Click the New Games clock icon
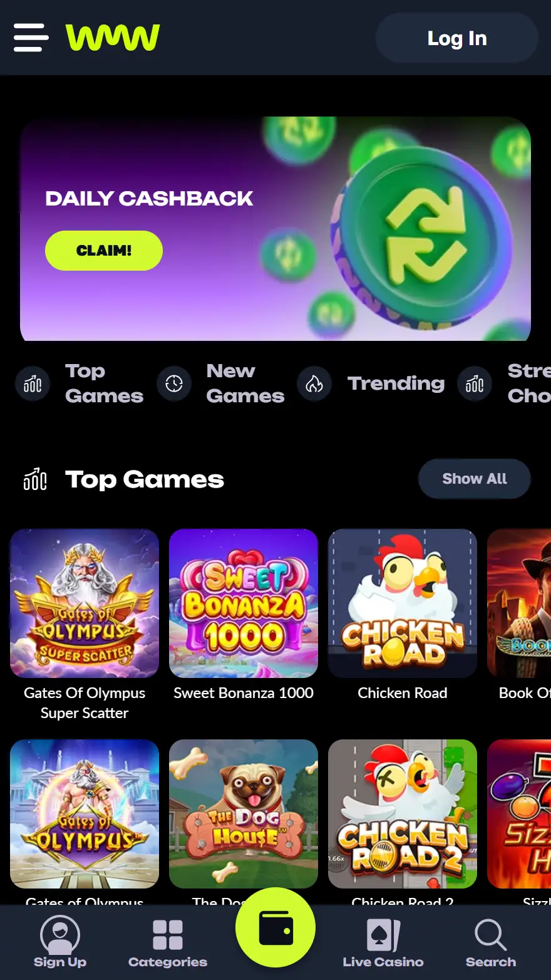The image size is (551, 980). click(x=174, y=383)
